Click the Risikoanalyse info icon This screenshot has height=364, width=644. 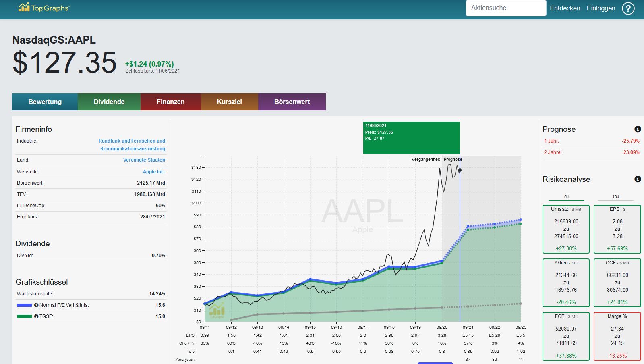(x=638, y=179)
